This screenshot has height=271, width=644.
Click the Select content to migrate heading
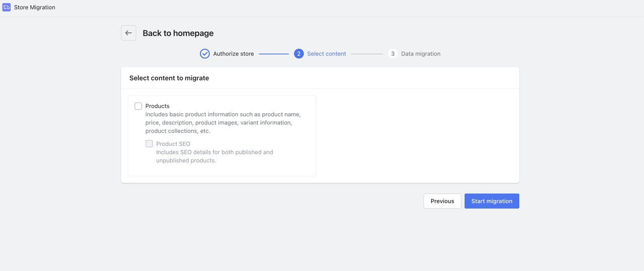tap(169, 78)
